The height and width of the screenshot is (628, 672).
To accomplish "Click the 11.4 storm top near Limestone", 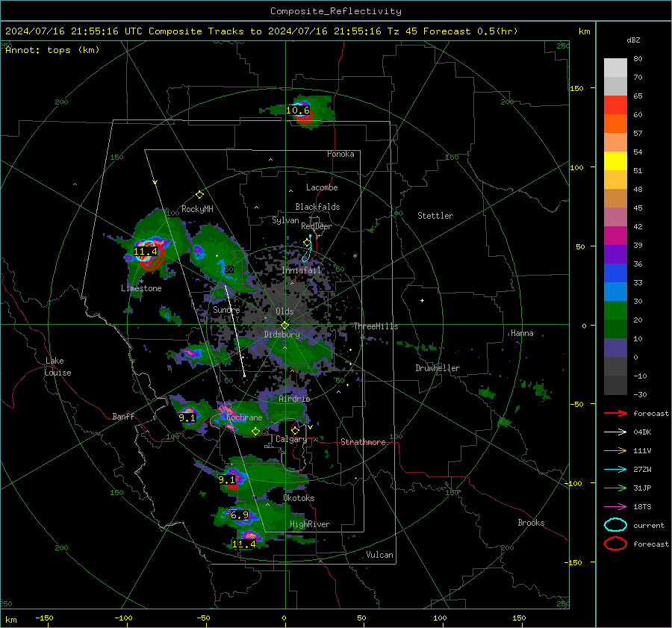I will tap(146, 251).
